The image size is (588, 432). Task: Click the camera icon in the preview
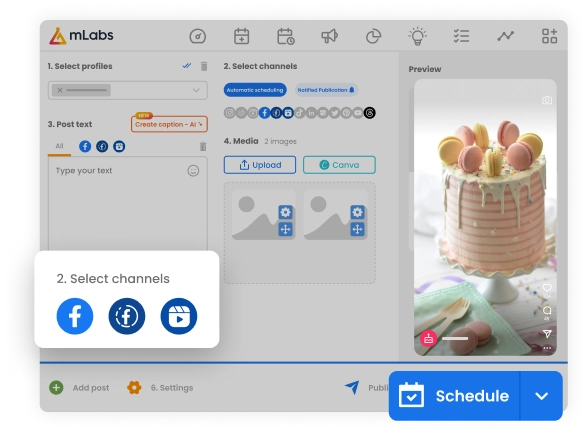click(547, 100)
